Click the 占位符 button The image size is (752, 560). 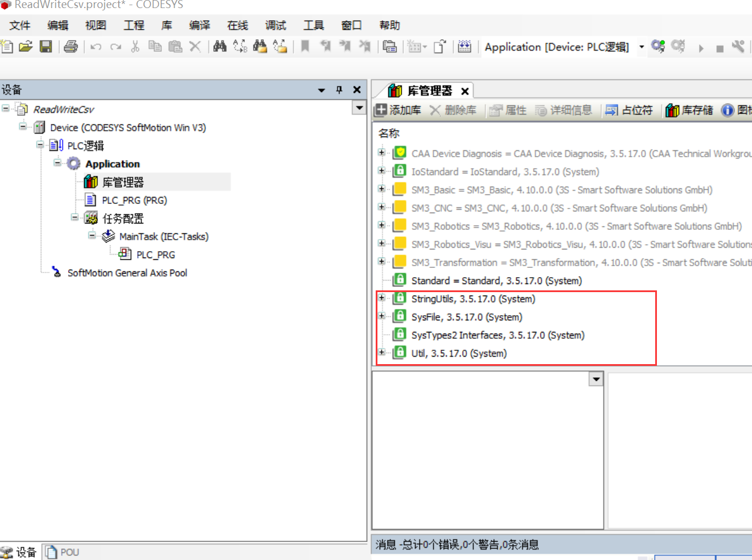[629, 110]
